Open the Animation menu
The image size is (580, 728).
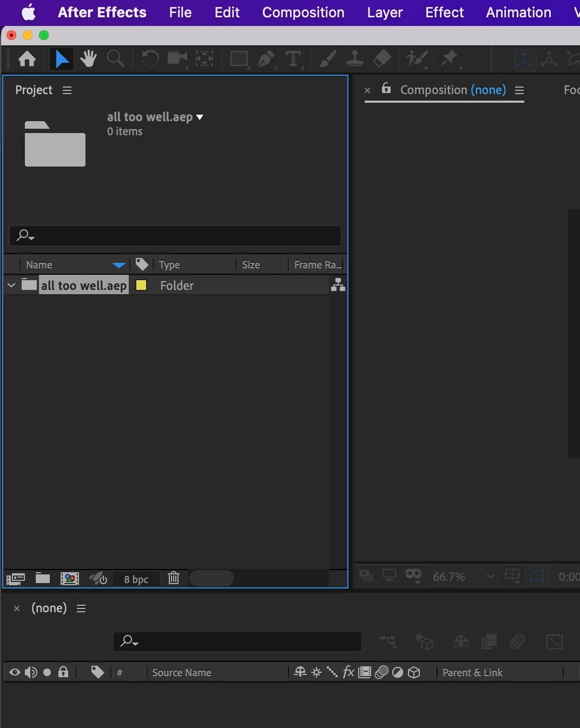pyautogui.click(x=518, y=12)
